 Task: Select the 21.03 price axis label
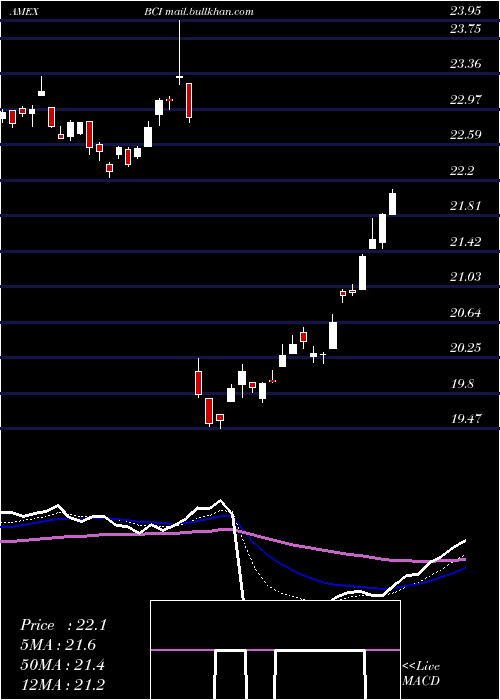coord(465,277)
